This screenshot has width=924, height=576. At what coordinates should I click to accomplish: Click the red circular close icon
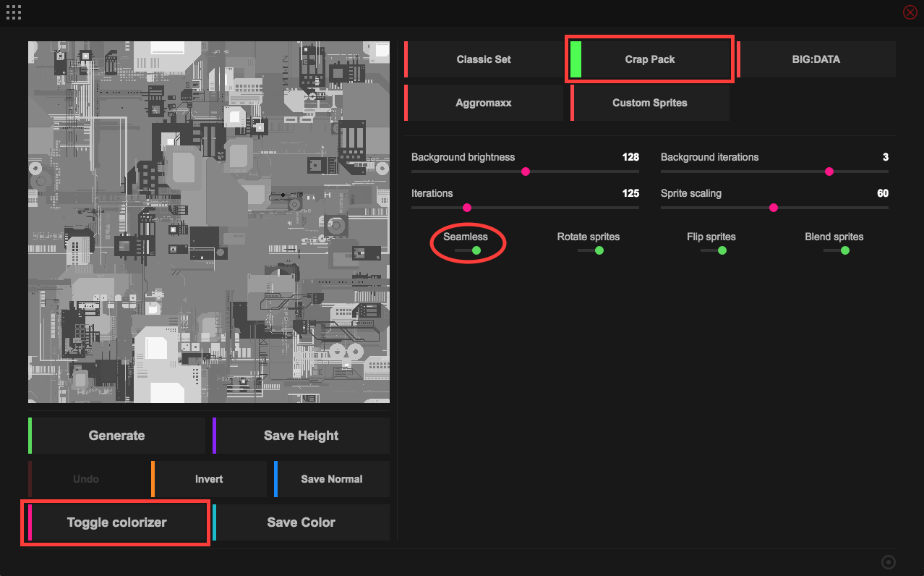click(910, 12)
